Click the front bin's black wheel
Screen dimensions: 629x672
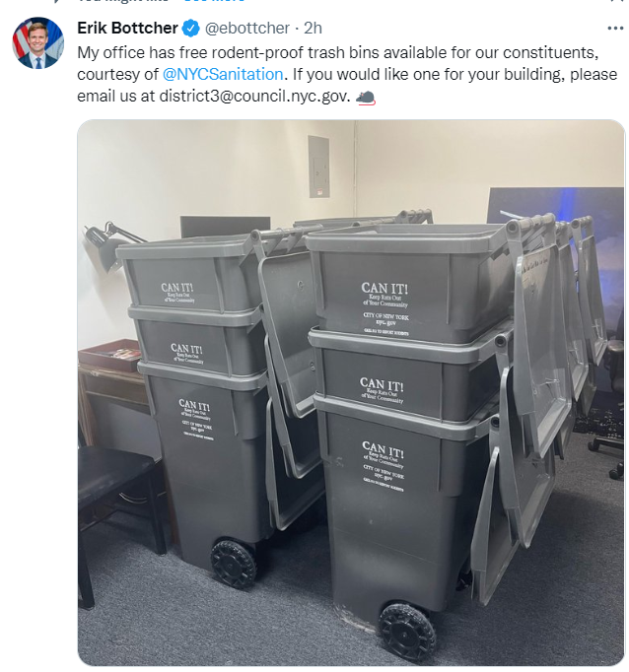[x=406, y=632]
